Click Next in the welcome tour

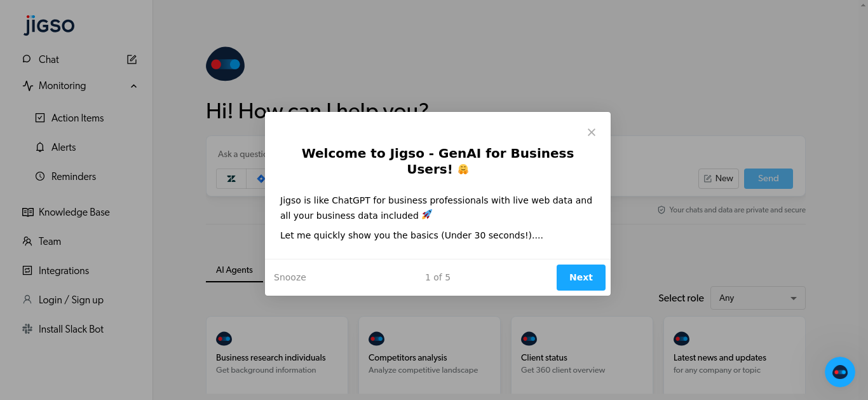tap(581, 277)
